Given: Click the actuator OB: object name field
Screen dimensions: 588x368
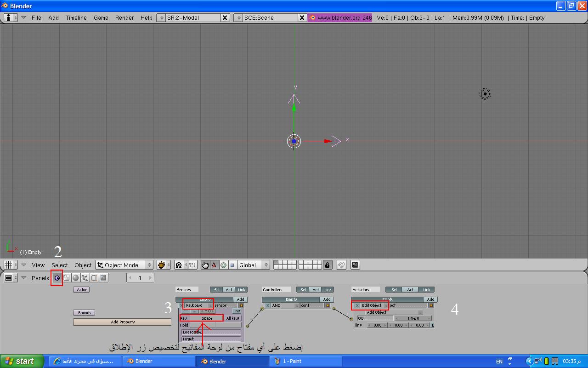Looking at the screenshot, I should pos(375,318).
